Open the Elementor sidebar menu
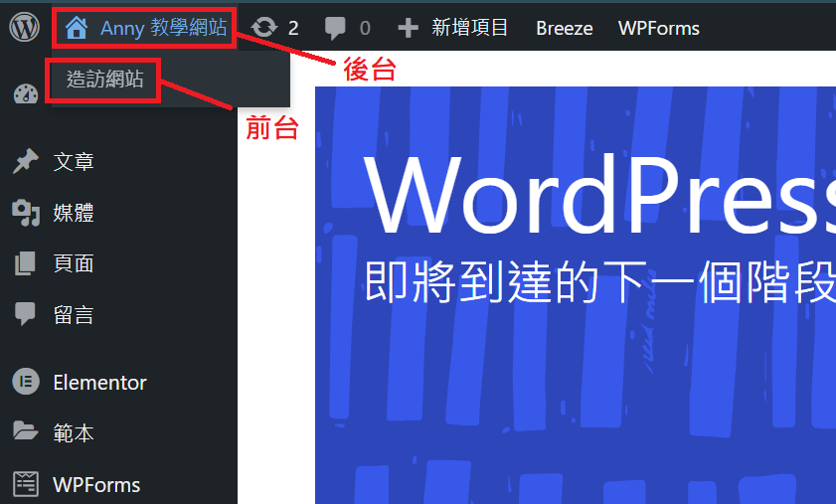 click(99, 383)
